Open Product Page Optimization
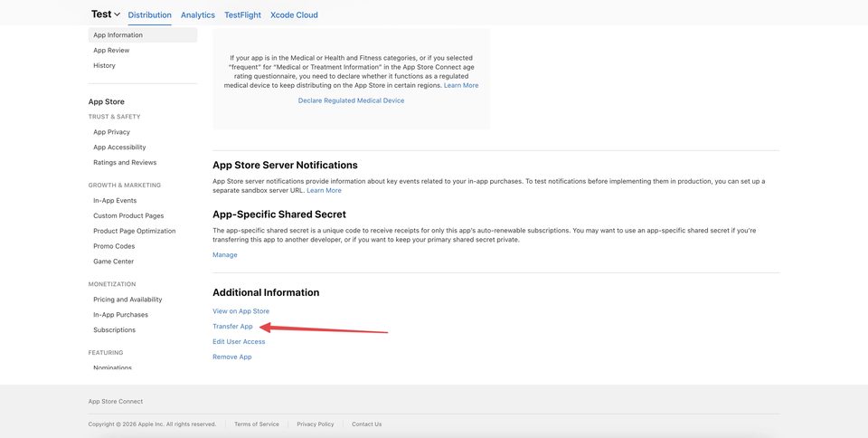The image size is (868, 438). 135,231
